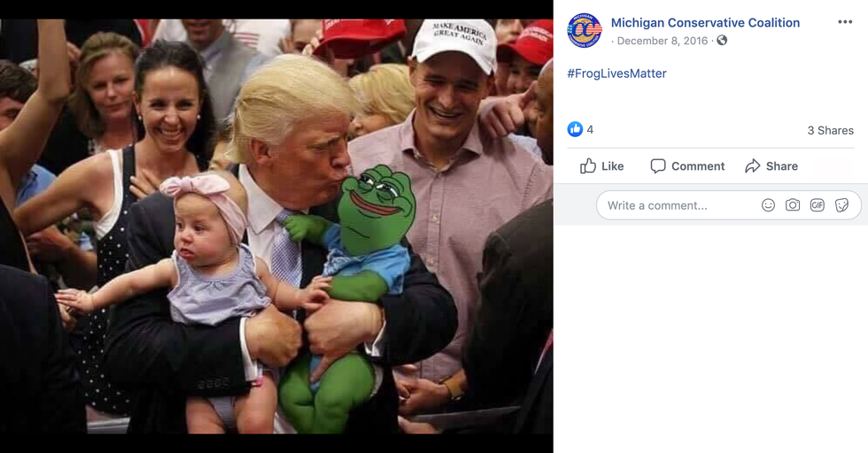Viewport: 868px width, 453px height.
Task: Click the blue thumbs-up reaction icon
Action: 575,129
